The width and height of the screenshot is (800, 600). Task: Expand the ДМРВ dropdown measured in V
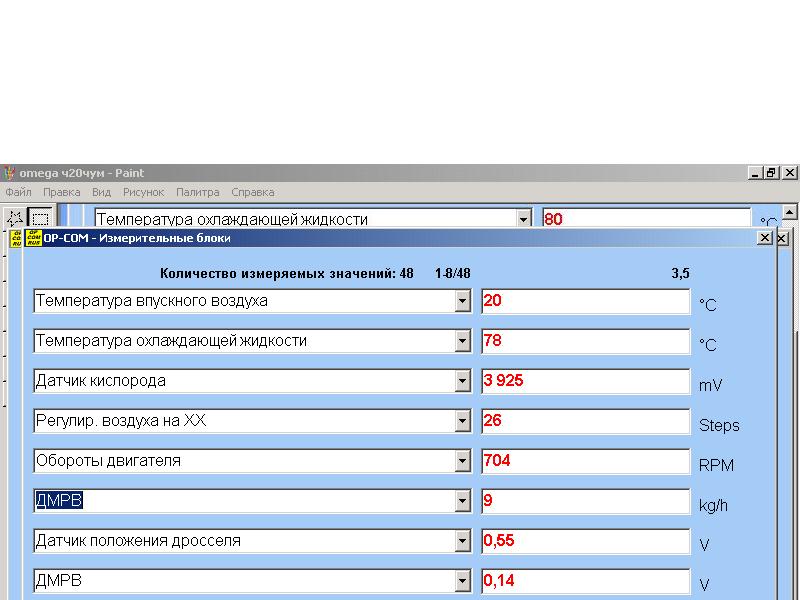click(x=462, y=581)
